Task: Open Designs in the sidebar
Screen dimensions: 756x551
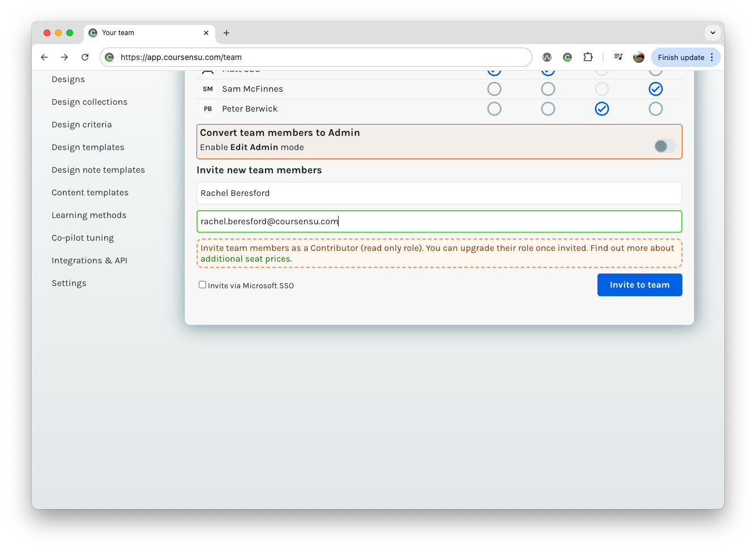Action: (68, 79)
